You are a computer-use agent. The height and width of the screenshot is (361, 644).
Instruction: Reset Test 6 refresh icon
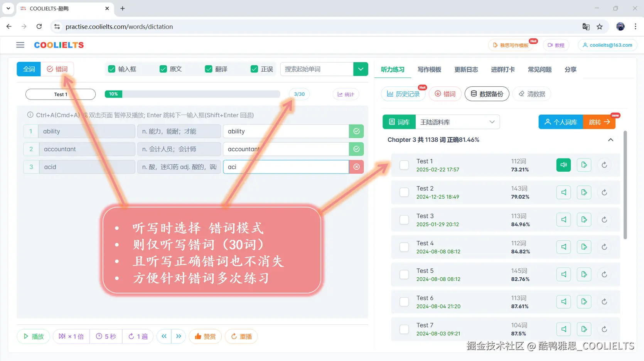pyautogui.click(x=604, y=302)
